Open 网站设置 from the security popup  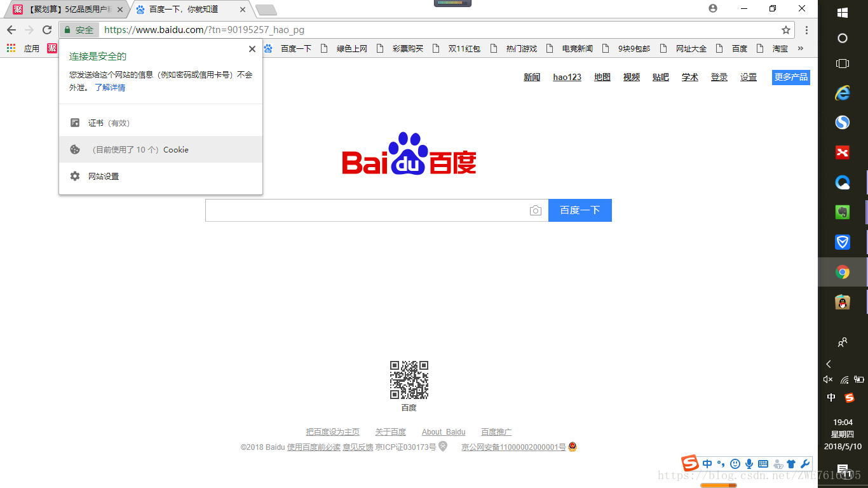(161, 176)
